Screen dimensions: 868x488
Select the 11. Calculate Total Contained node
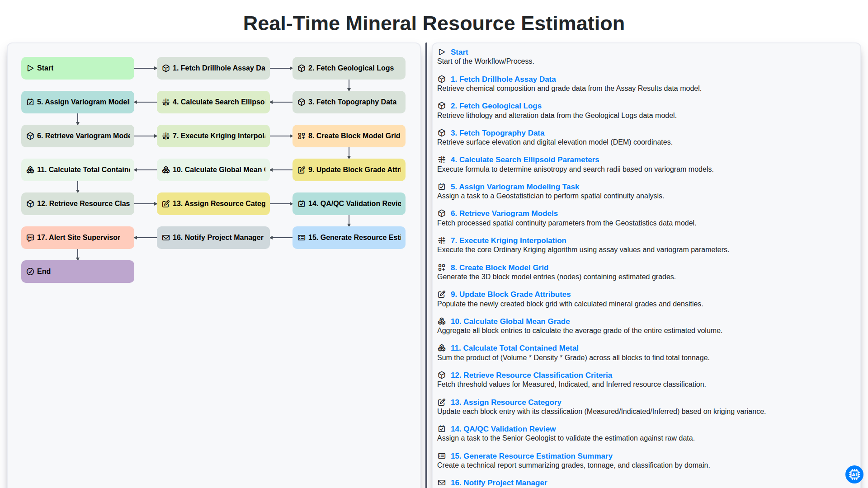(x=78, y=170)
